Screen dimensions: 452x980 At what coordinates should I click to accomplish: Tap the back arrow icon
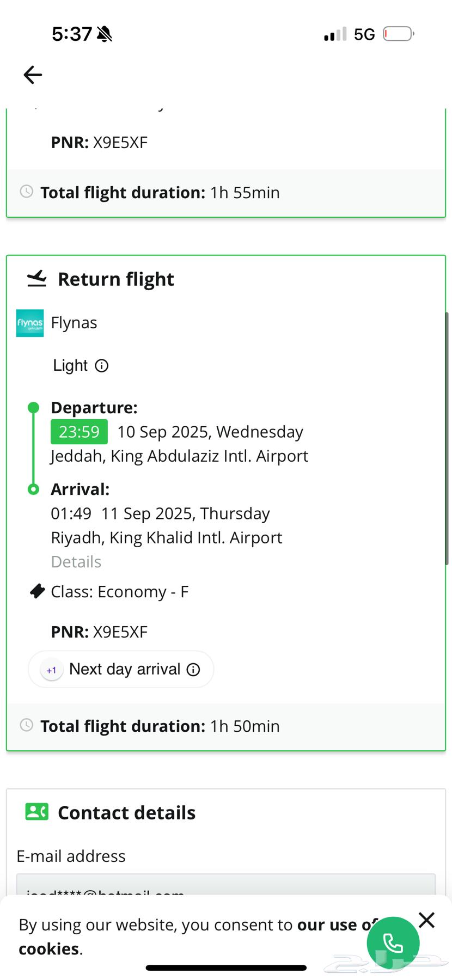[33, 75]
